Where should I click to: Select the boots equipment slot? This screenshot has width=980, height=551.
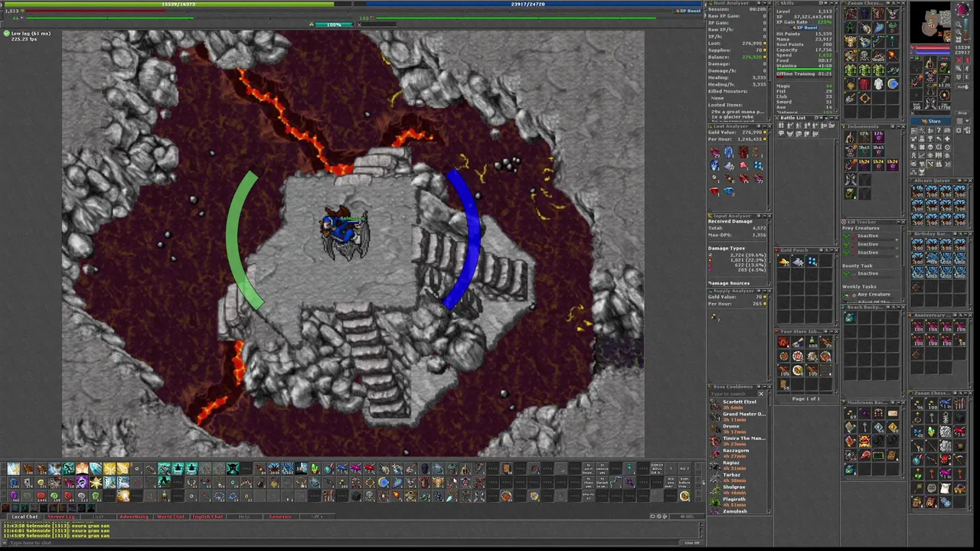930,103
